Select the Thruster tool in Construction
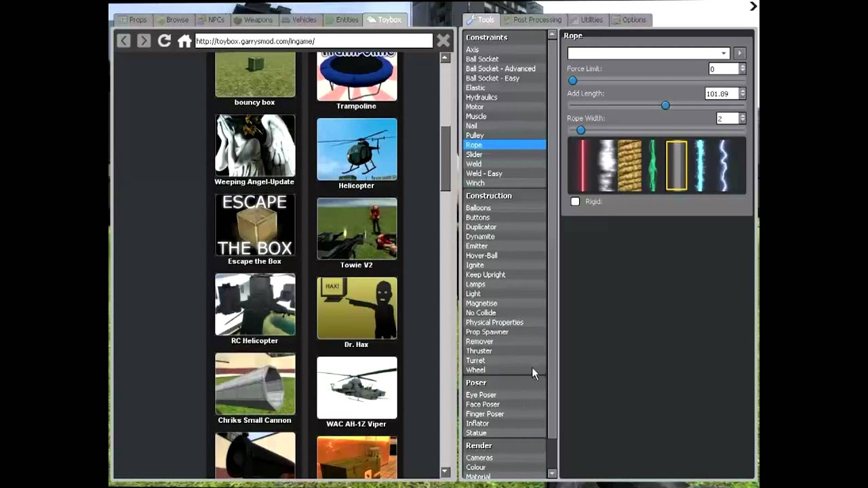The height and width of the screenshot is (488, 868). (x=479, y=351)
